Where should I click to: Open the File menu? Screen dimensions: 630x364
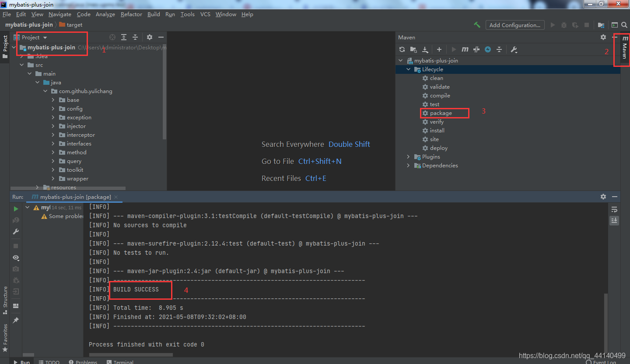7,14
